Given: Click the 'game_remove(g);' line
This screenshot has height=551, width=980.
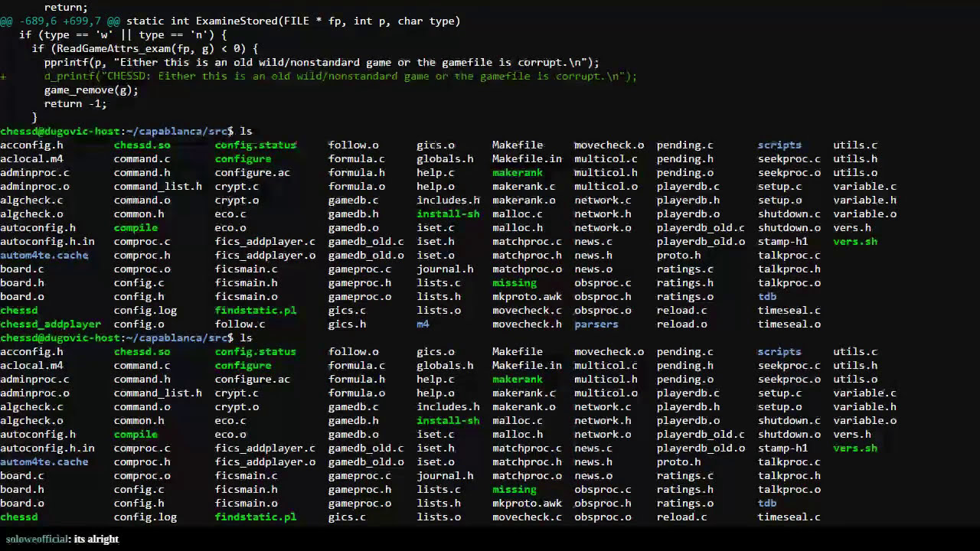Looking at the screenshot, I should (91, 90).
